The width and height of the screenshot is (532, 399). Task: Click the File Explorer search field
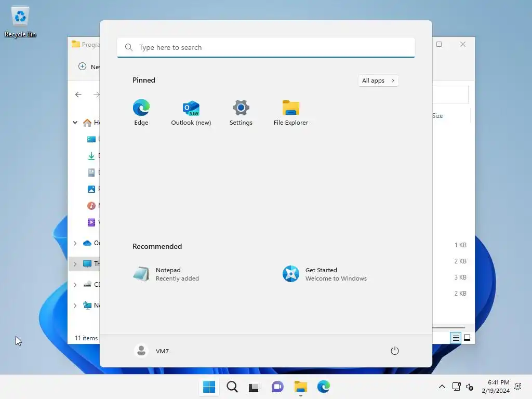click(x=450, y=95)
